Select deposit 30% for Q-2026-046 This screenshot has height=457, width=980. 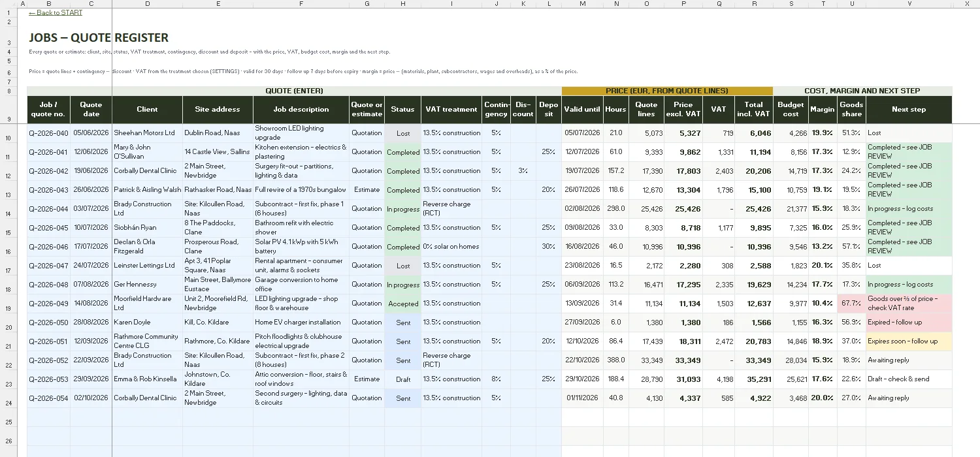(x=549, y=247)
